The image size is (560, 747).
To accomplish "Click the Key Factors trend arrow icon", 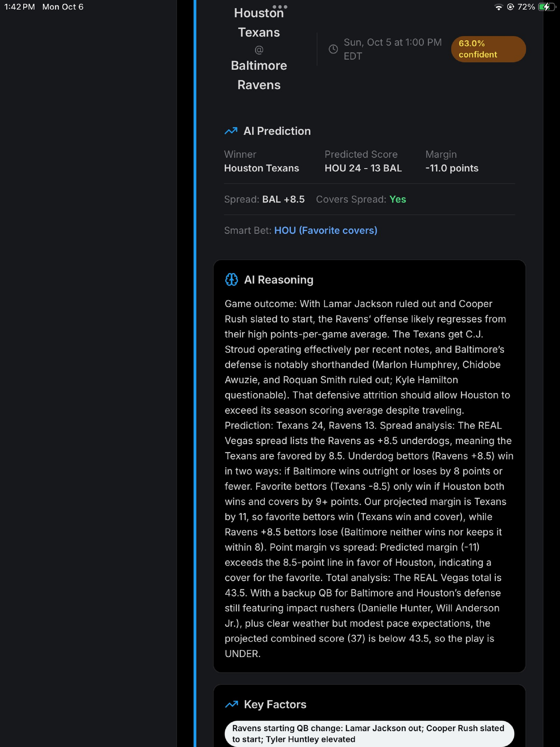I will pos(232,704).
